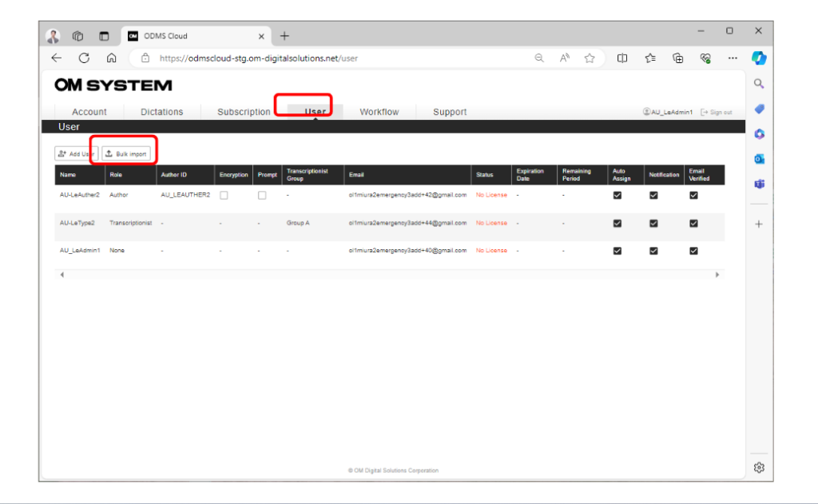The width and height of the screenshot is (818, 504).
Task: Add the page to favorites via the star
Action: (x=590, y=58)
